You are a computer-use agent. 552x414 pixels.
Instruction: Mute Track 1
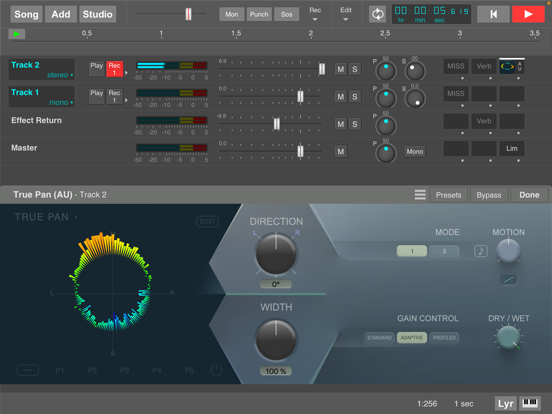point(340,97)
